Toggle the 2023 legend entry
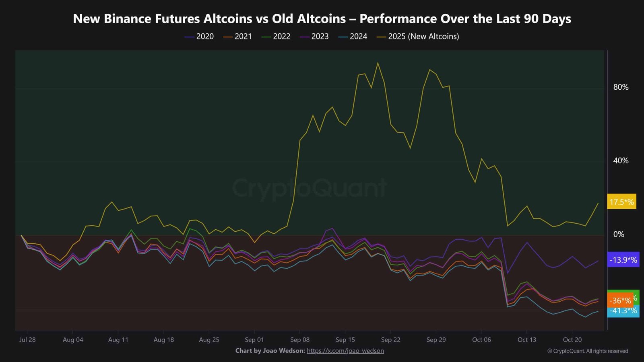Viewport: 644px width, 362px height. (314, 37)
